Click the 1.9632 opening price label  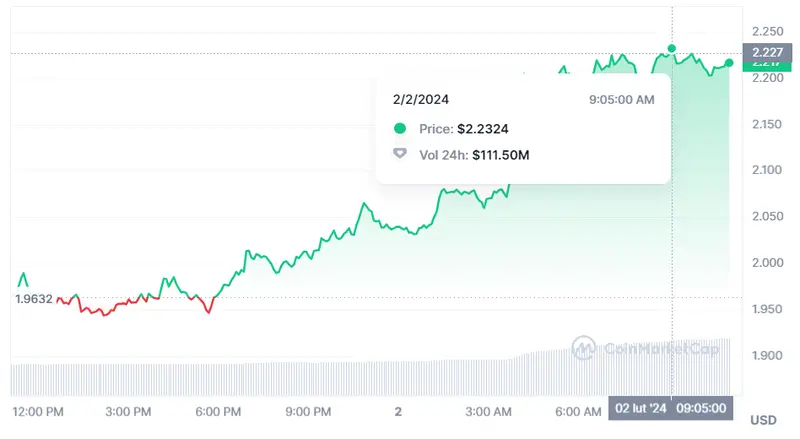33,298
